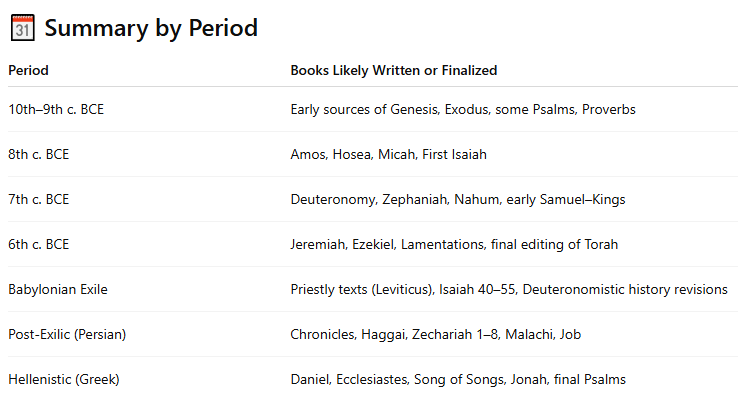
Task: Click the 'Early sources of Genesis, Exodus' cell
Action: point(463,109)
